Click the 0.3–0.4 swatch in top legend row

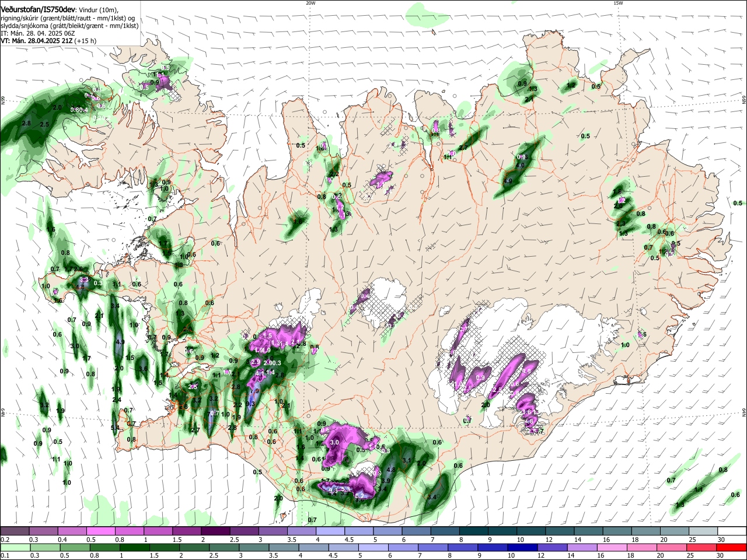pos(43,531)
